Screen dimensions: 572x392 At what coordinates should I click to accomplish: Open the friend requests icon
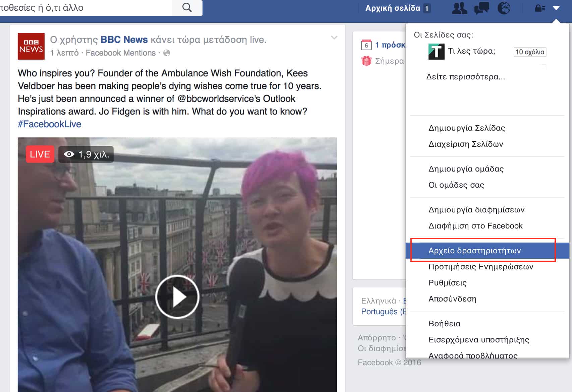[x=459, y=8]
